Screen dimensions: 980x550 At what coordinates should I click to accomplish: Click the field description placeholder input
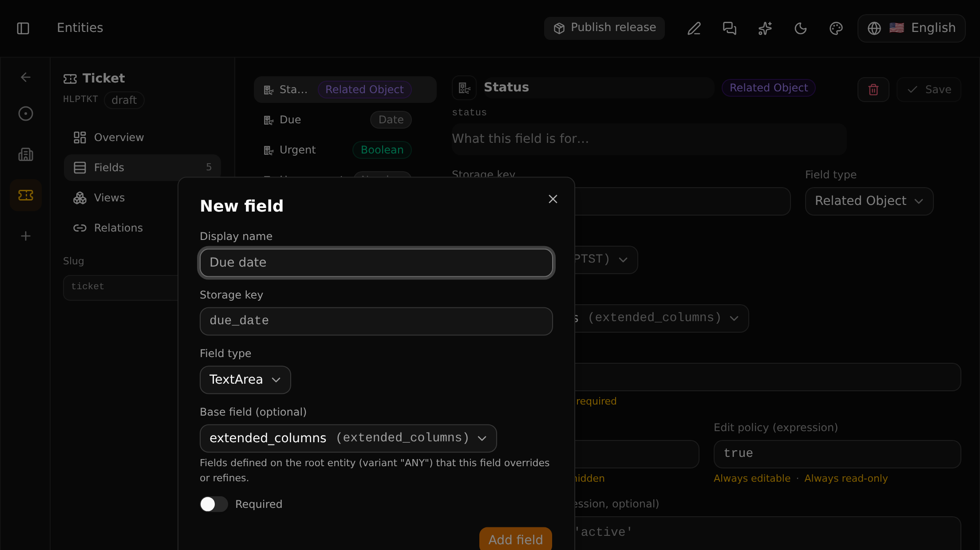649,139
